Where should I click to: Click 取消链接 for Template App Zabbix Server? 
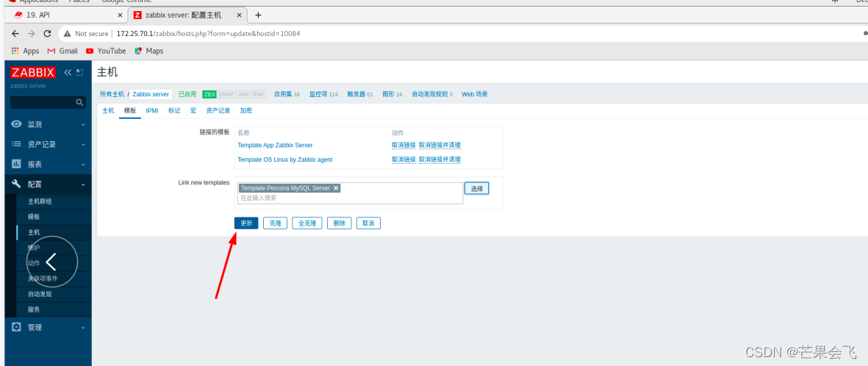coord(403,145)
